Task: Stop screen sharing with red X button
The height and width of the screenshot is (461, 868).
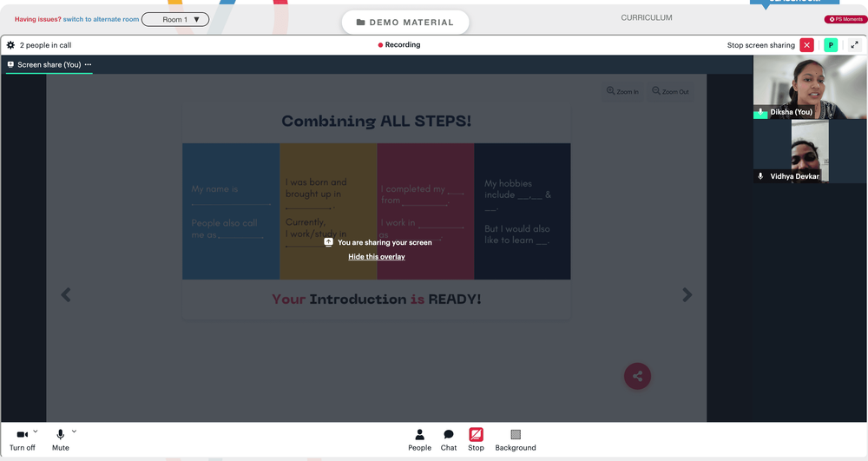Action: 807,45
